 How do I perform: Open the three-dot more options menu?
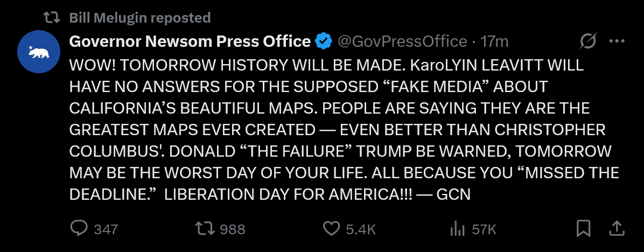615,41
